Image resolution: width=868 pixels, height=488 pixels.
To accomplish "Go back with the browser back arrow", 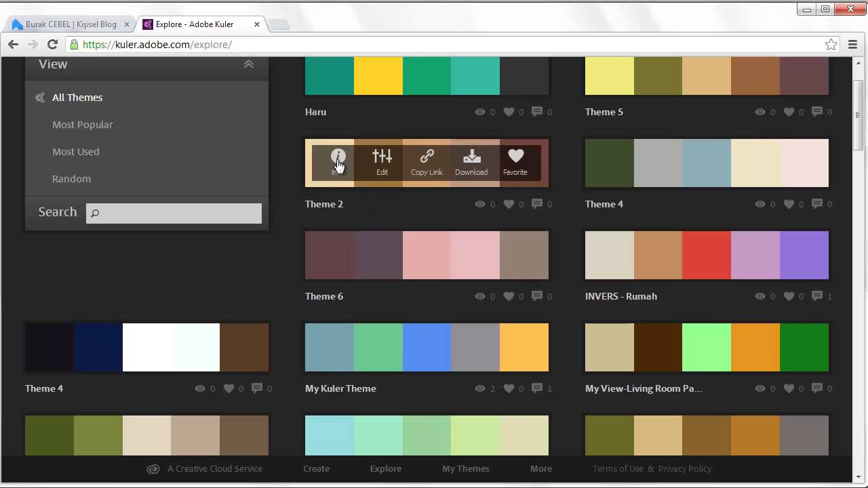I will point(13,45).
